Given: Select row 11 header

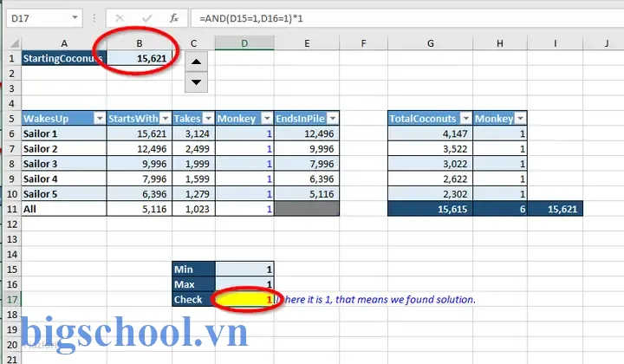Looking at the screenshot, I should [11, 209].
